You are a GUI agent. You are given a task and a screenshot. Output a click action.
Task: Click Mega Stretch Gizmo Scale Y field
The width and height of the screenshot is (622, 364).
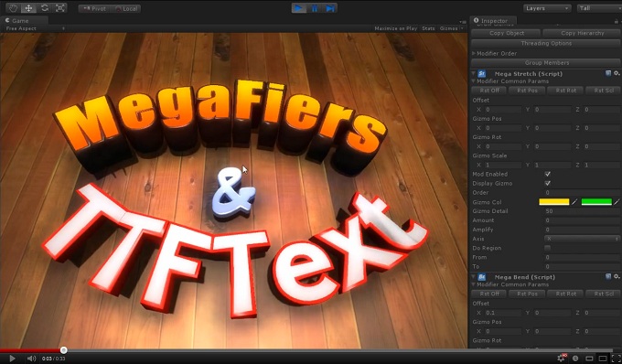click(552, 165)
